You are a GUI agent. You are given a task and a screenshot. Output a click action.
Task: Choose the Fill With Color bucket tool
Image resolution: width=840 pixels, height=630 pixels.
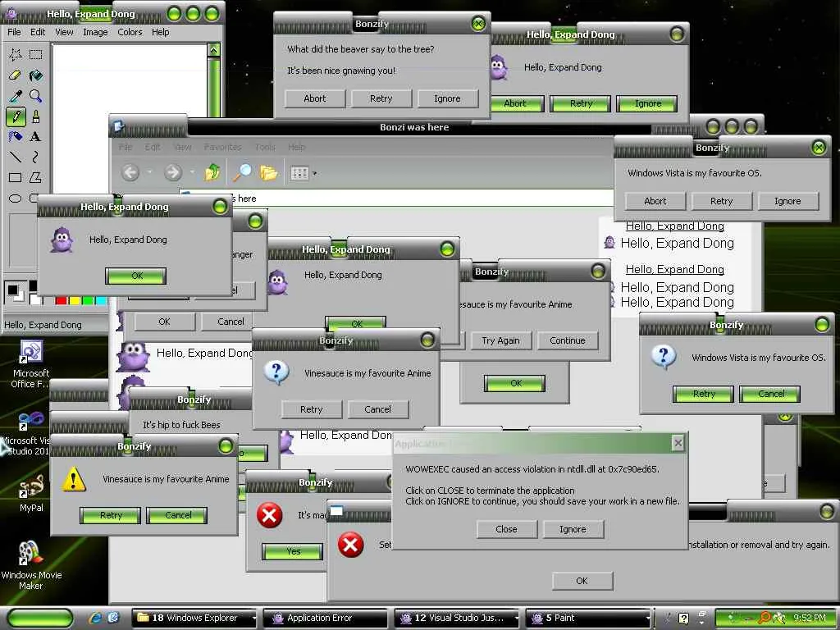pos(36,75)
